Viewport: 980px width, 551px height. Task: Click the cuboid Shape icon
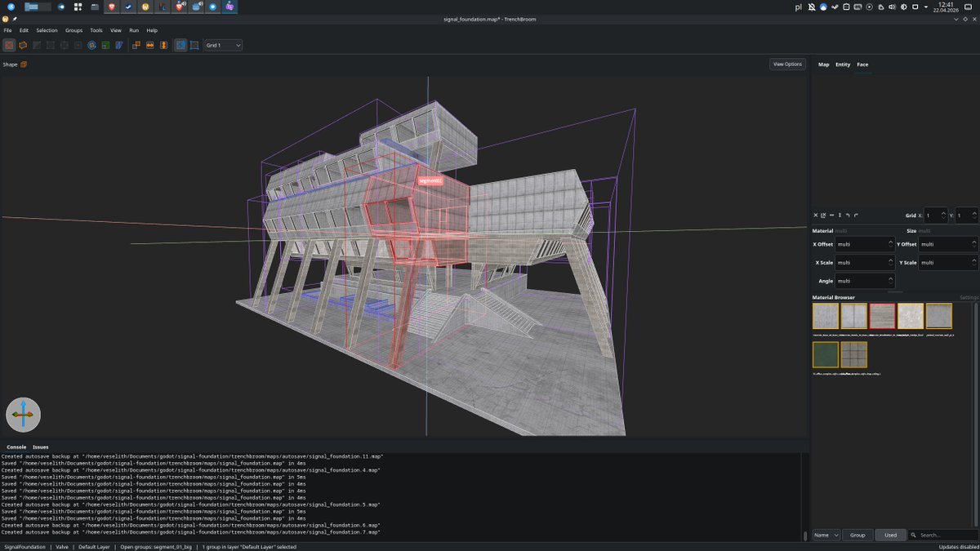pyautogui.click(x=24, y=64)
